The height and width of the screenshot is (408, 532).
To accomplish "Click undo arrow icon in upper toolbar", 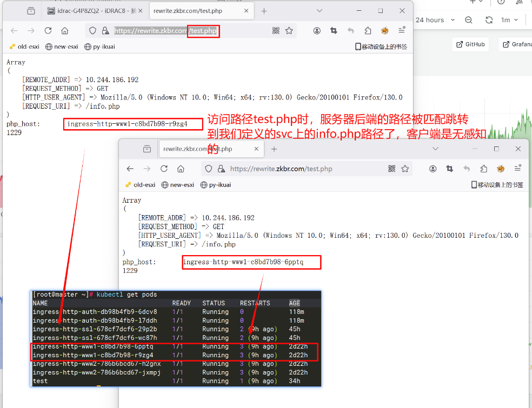I will [350, 31].
